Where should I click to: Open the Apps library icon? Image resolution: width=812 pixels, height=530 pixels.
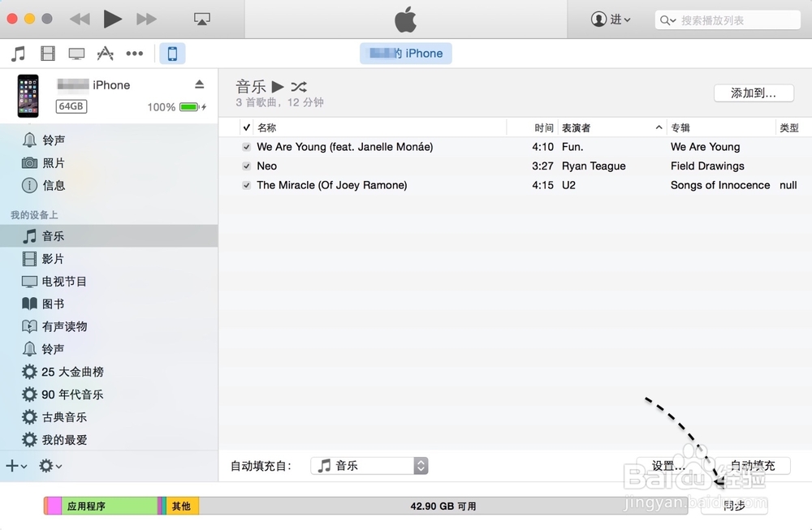105,54
